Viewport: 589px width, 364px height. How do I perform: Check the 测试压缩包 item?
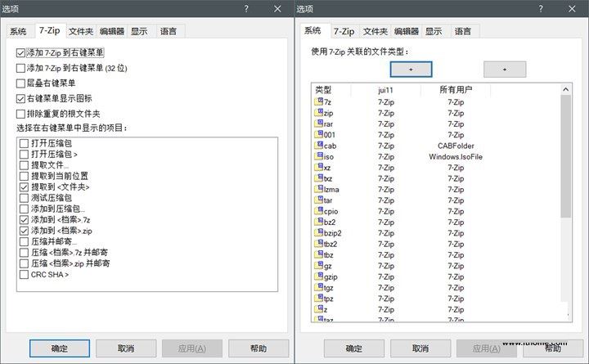(24, 198)
